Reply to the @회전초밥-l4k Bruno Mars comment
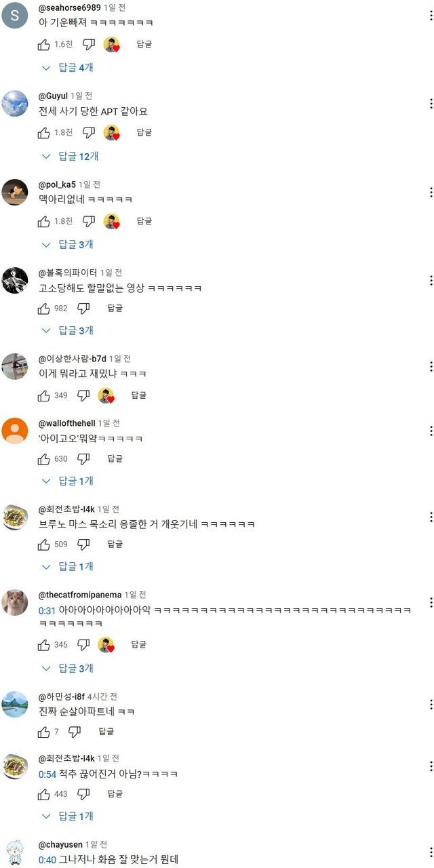 click(x=115, y=544)
